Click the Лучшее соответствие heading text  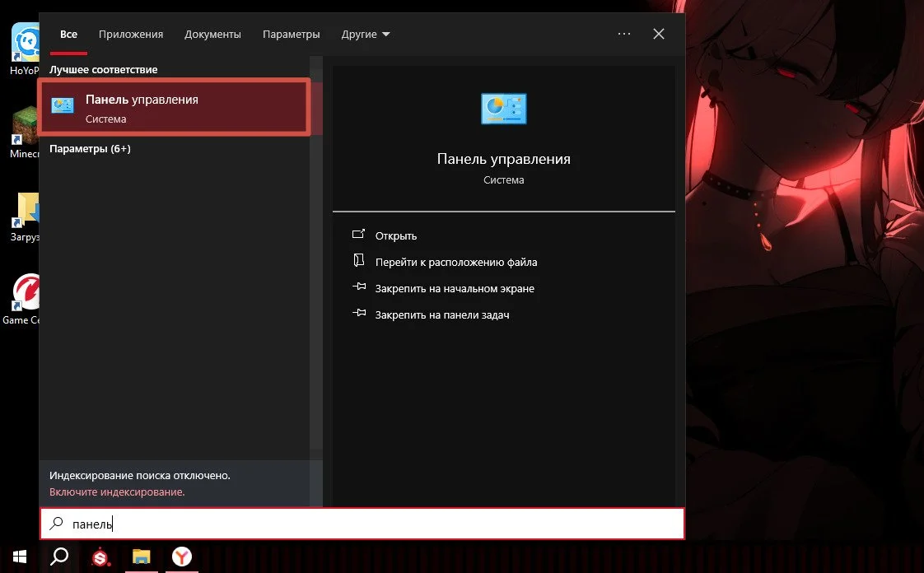[104, 69]
